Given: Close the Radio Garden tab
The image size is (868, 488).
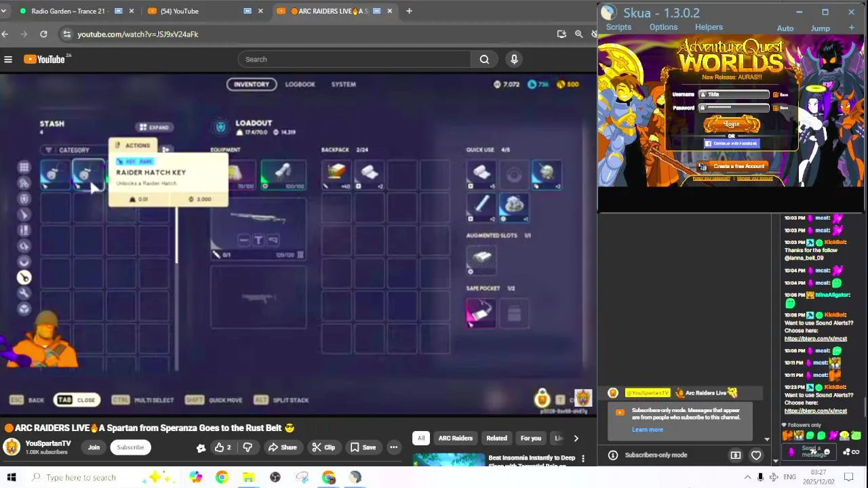Looking at the screenshot, I should tap(132, 11).
